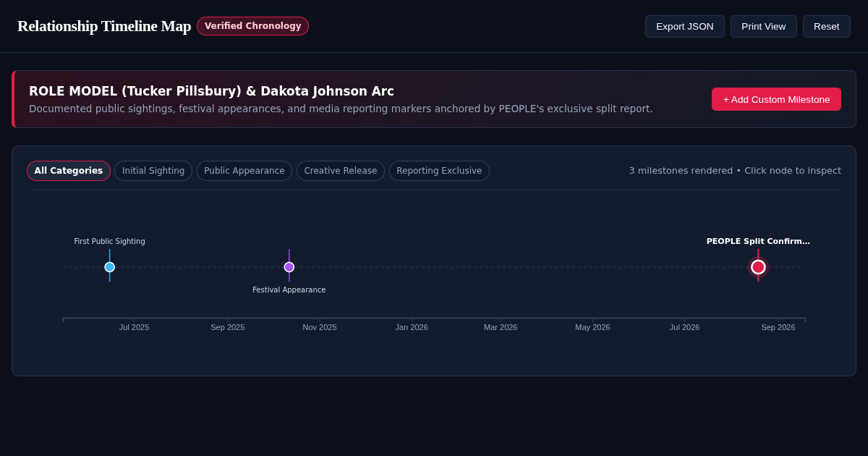The image size is (868, 456).
Task: Click the Export JSON button
Action: pos(684,26)
